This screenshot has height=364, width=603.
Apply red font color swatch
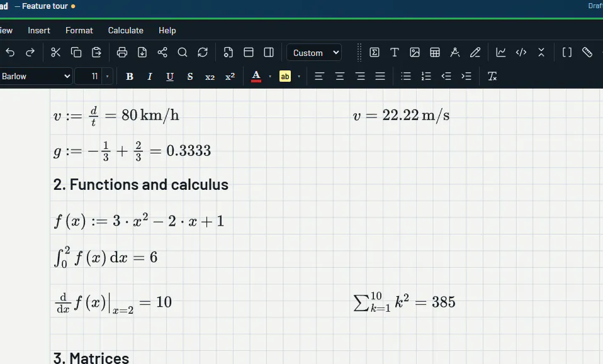[x=256, y=77]
